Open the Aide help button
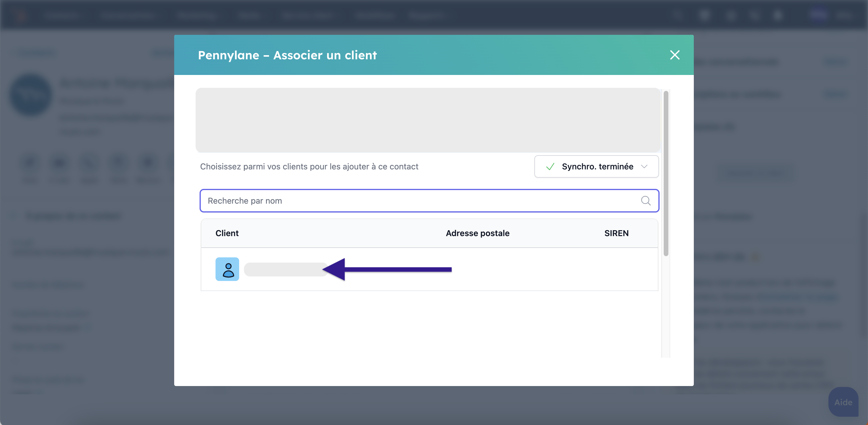Viewport: 868px width, 425px height. 843,402
